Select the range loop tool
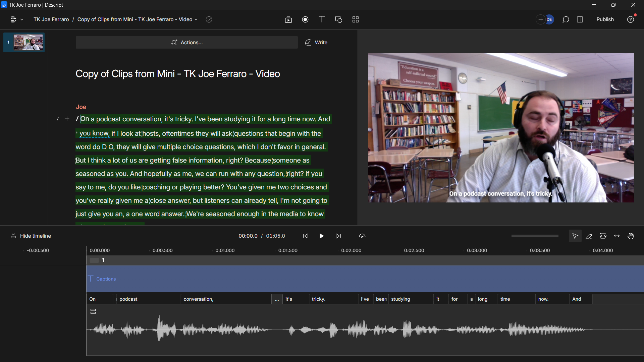The width and height of the screenshot is (644, 362). click(x=603, y=236)
